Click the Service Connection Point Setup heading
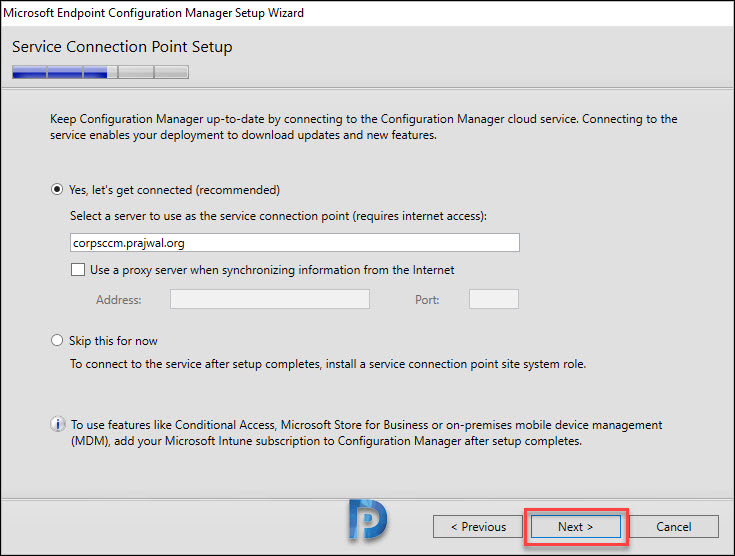 coord(122,47)
